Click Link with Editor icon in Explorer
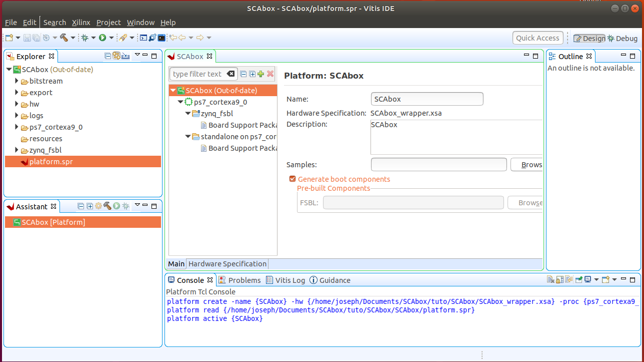The width and height of the screenshot is (644, 362). tap(116, 56)
